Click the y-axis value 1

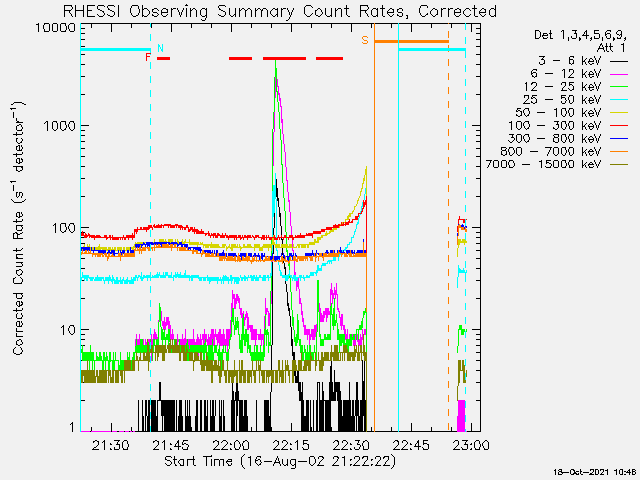[72, 427]
